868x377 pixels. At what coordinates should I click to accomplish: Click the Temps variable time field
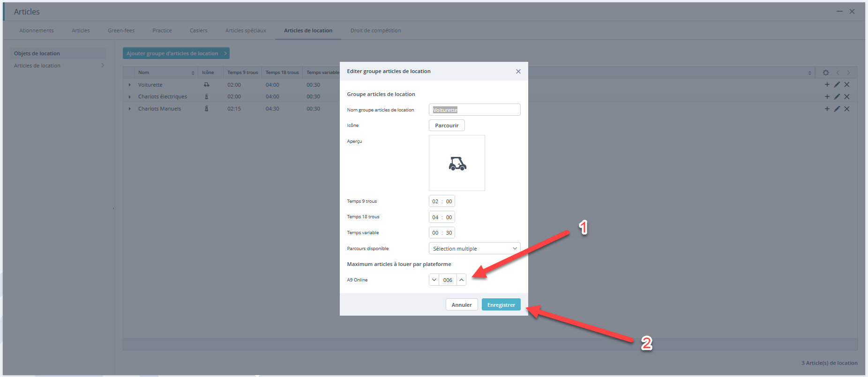pos(442,233)
